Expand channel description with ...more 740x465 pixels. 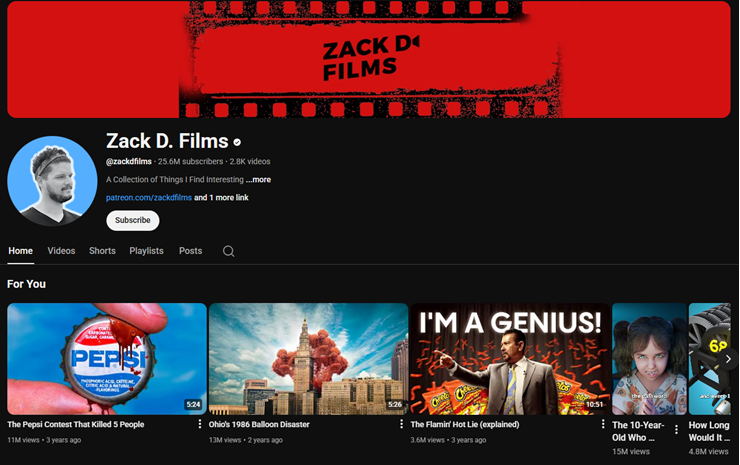[258, 180]
